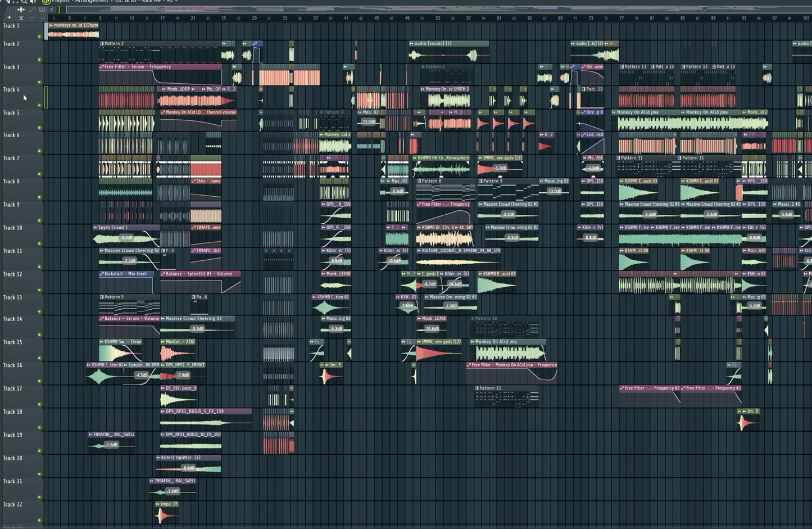Click the horizontal arrows icon in the playlist toolbar
Image resolution: width=812 pixels, height=529 pixels.
[43, 18]
